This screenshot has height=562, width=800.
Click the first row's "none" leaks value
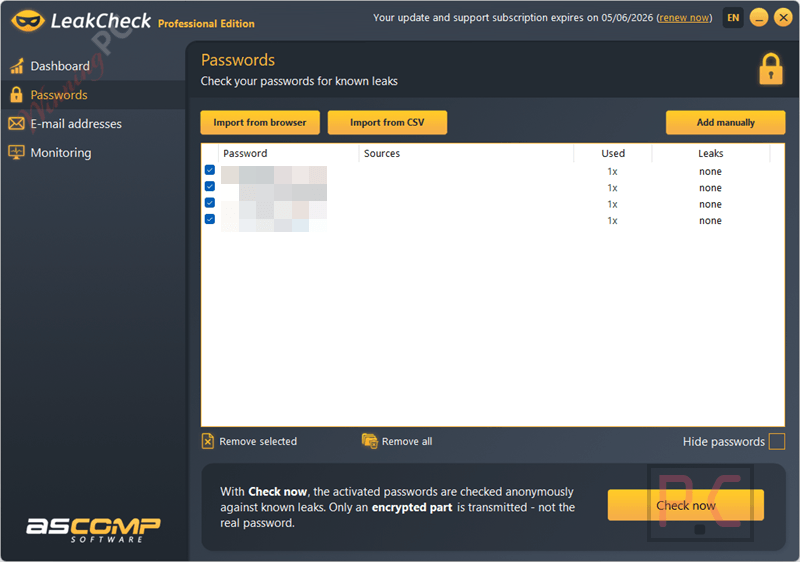pos(710,171)
